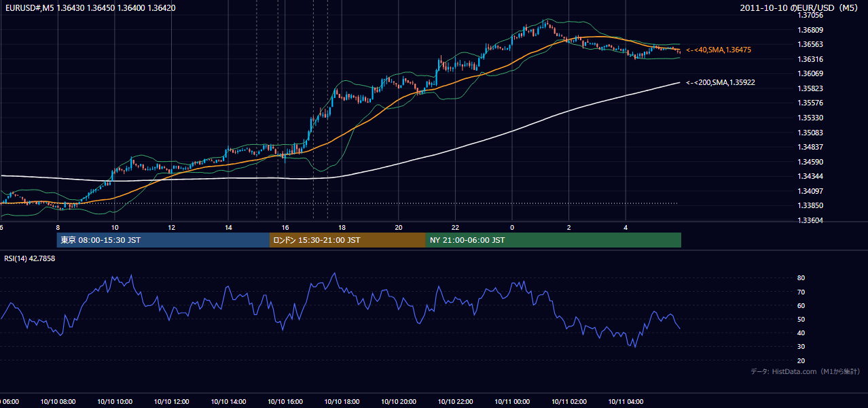Click the データ: HistData.com source credit

[x=806, y=371]
